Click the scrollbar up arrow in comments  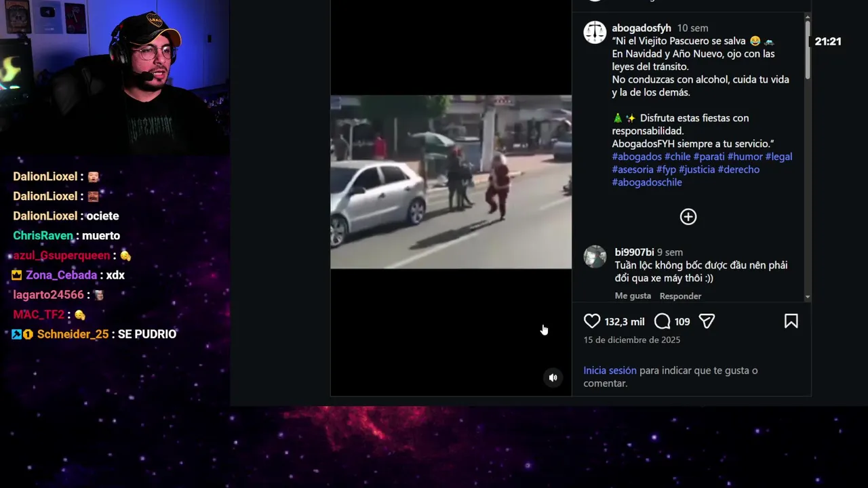(x=808, y=16)
